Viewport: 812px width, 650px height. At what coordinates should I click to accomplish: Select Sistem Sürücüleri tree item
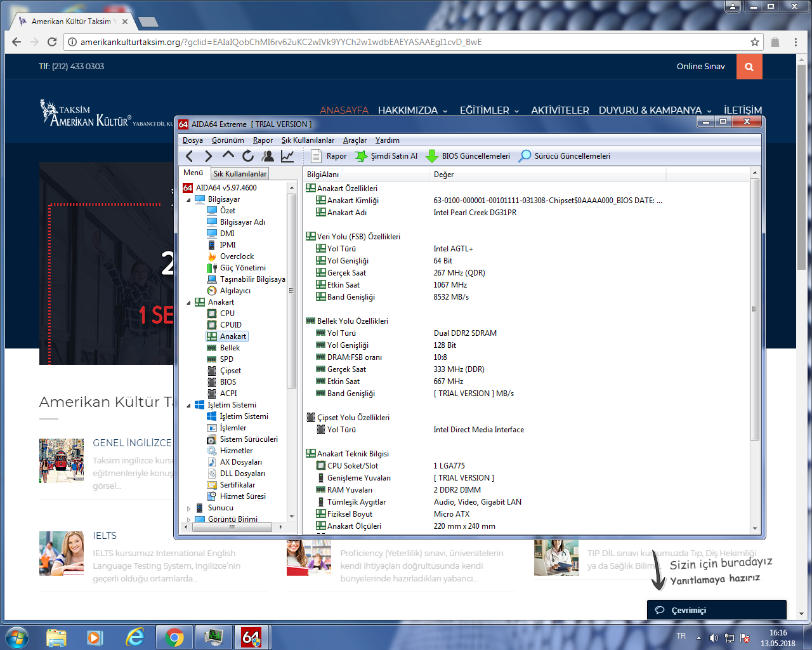(242, 439)
